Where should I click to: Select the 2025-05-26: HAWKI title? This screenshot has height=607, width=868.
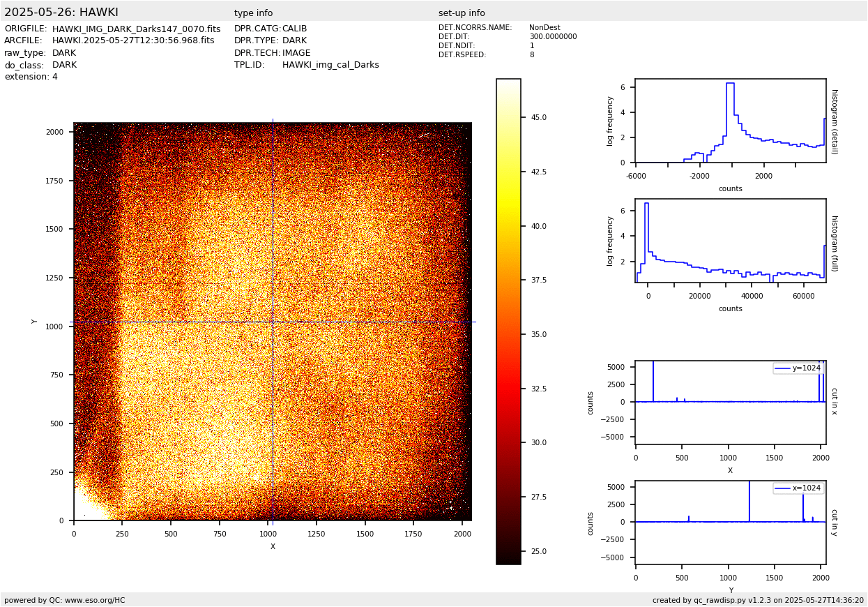(x=61, y=13)
